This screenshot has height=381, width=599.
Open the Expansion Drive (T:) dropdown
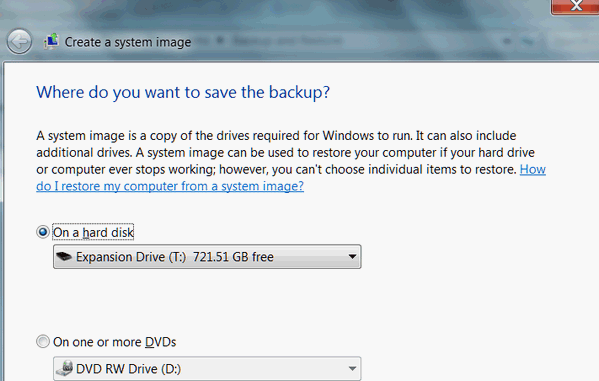point(207,257)
